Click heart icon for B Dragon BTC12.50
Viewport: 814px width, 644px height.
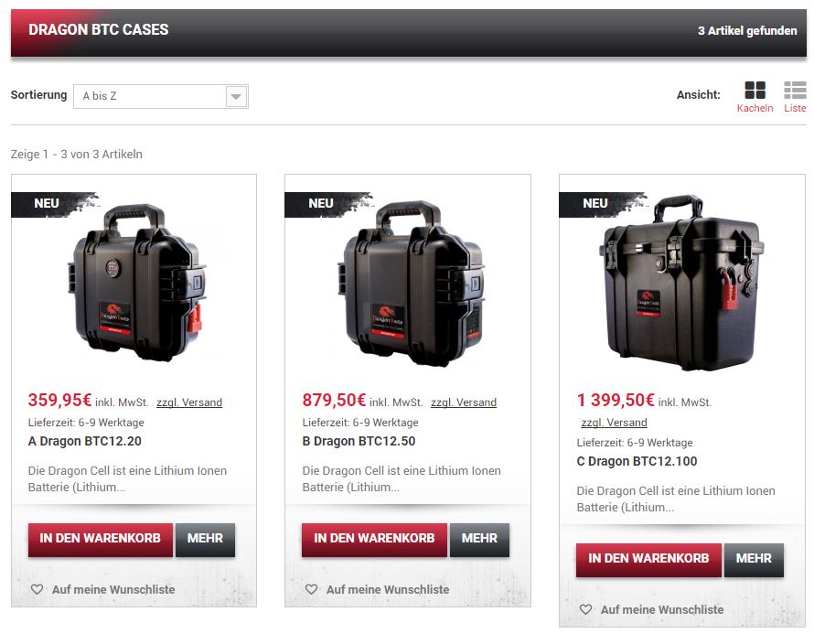(311, 589)
